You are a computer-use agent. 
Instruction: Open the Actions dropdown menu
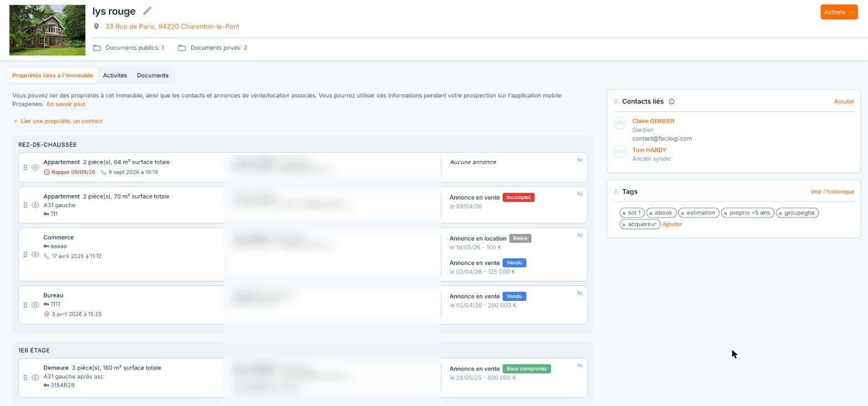pyautogui.click(x=839, y=12)
